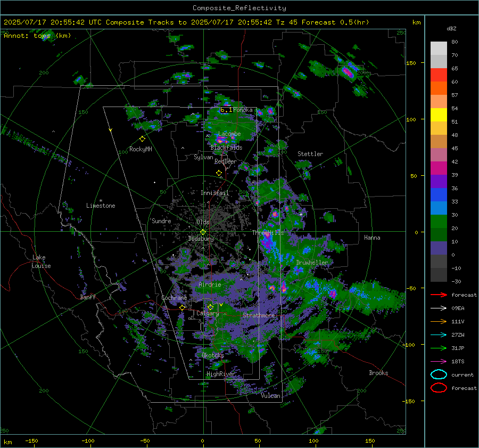Click the yellow diamond marker above RockyMH

(142, 139)
